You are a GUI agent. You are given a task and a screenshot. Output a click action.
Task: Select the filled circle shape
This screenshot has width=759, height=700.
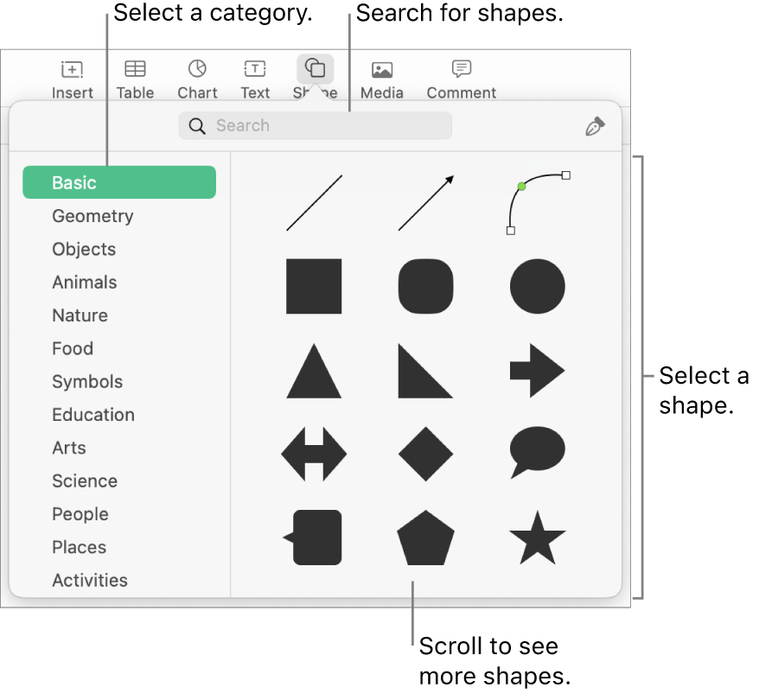click(x=537, y=286)
